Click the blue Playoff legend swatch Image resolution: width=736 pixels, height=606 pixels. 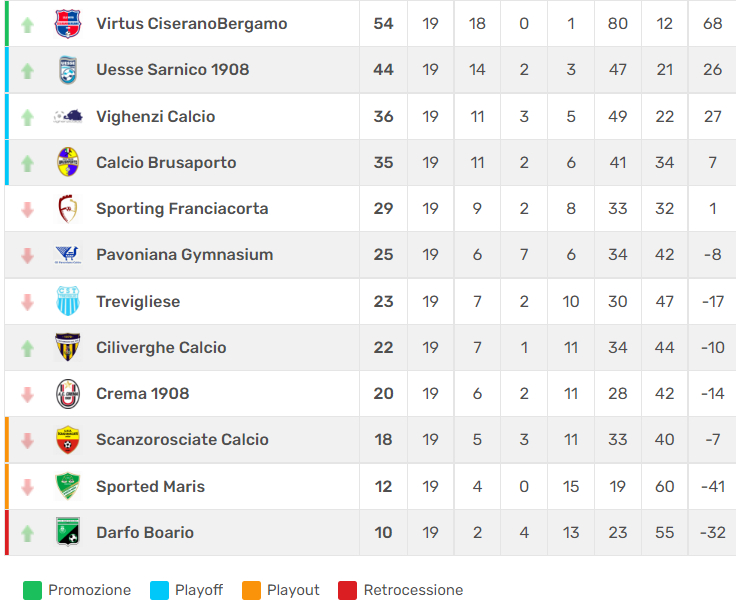[x=159, y=590]
